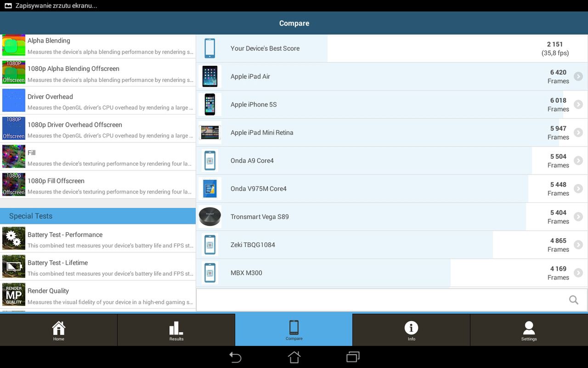Tap the Tronsmart Vega S89 device image
588x368 pixels.
(x=210, y=217)
